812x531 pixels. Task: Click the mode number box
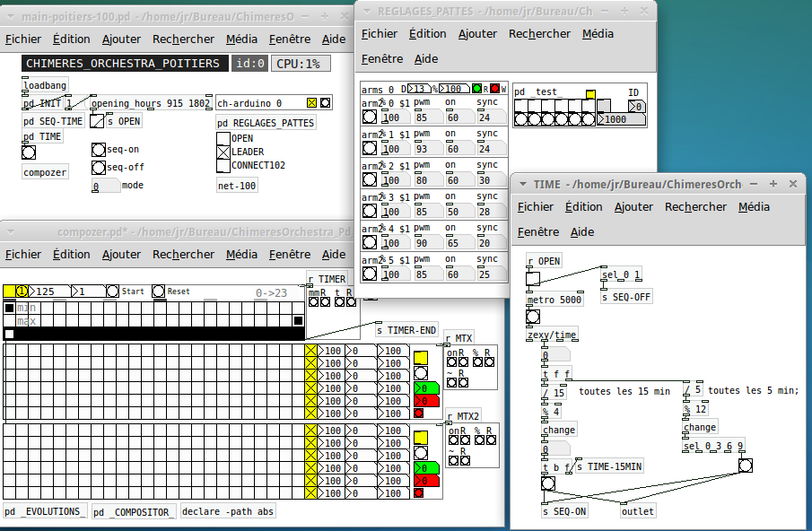tap(106, 186)
